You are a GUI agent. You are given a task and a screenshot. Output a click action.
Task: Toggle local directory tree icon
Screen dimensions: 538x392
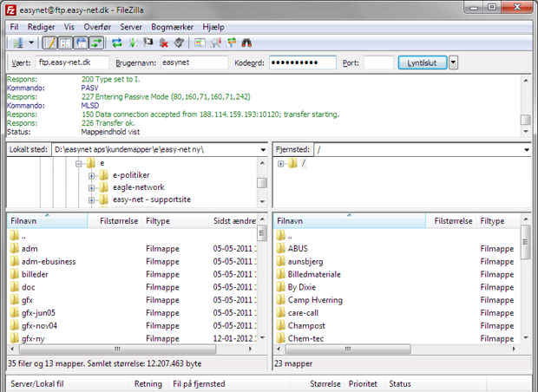tap(65, 42)
